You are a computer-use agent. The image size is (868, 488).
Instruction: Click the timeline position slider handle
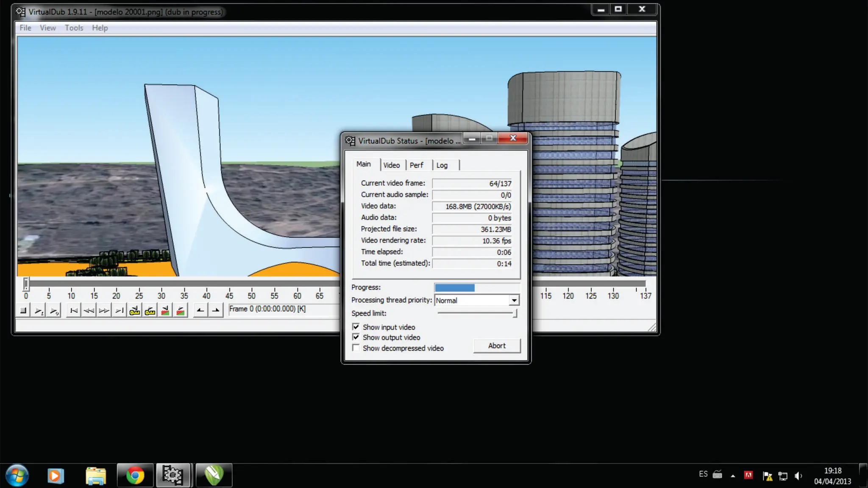(x=26, y=283)
